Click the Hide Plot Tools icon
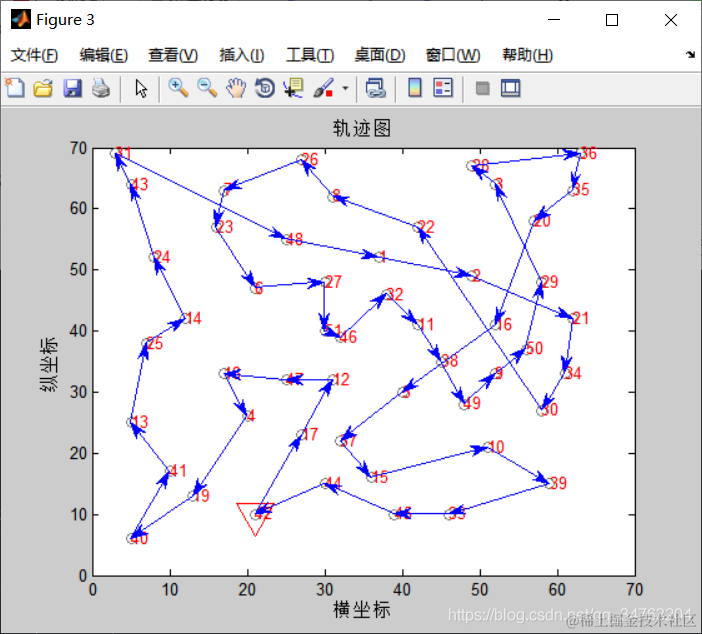Screen dimensions: 702x634 [482, 88]
